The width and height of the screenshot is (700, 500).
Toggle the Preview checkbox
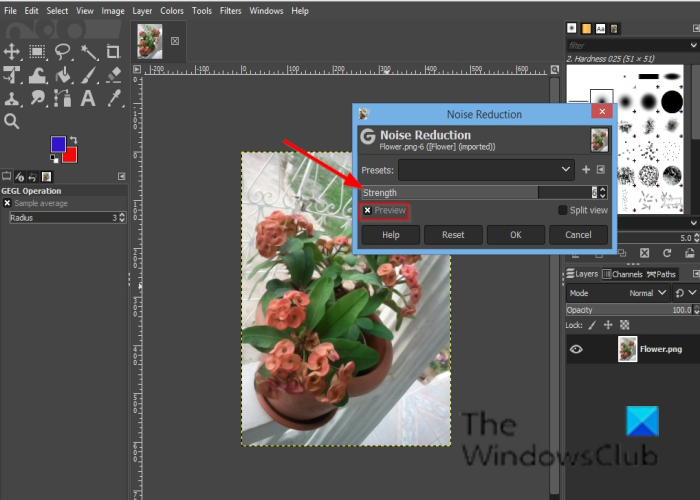tap(368, 211)
